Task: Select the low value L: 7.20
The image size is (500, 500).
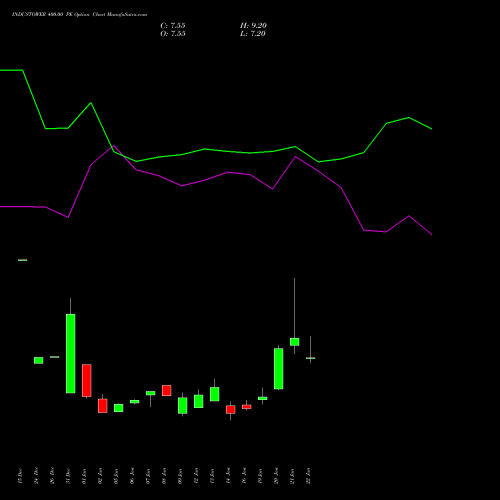Action: [x=253, y=34]
